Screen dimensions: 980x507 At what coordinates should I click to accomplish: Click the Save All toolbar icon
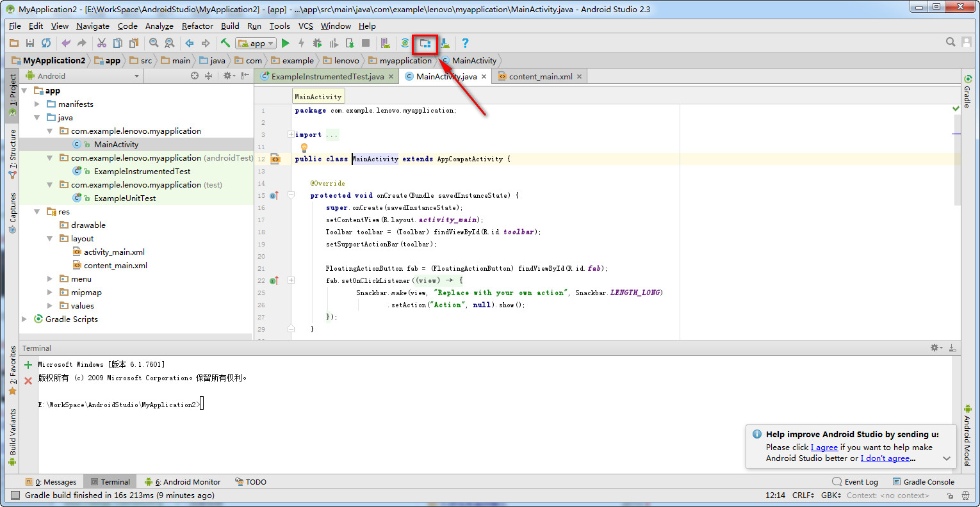(30, 43)
